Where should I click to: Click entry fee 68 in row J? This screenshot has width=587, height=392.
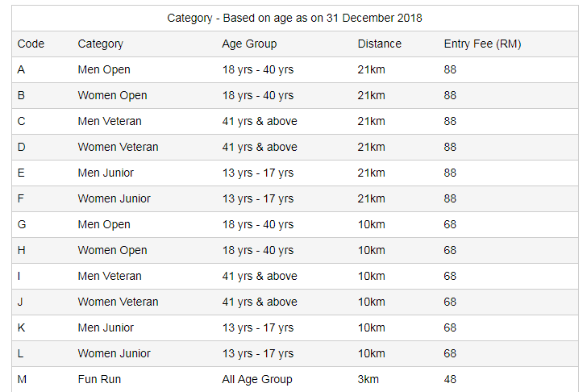450,302
